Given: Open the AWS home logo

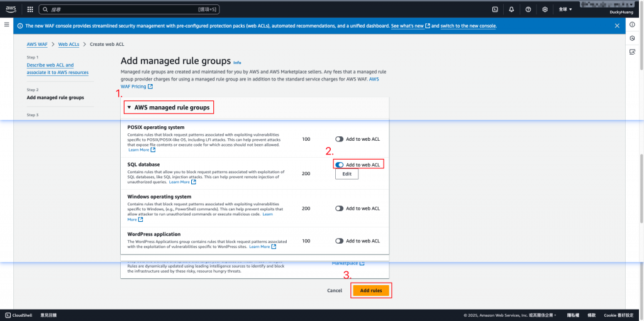Looking at the screenshot, I should 11,9.
